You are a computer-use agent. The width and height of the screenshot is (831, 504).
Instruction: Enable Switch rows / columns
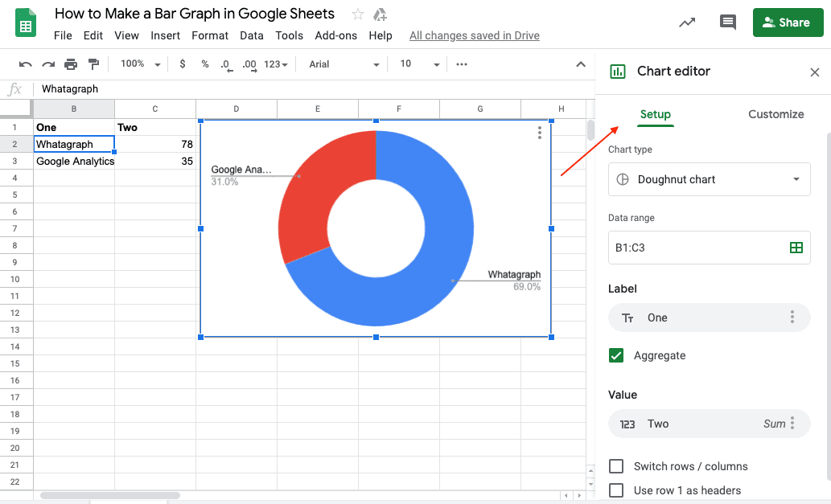click(616, 465)
